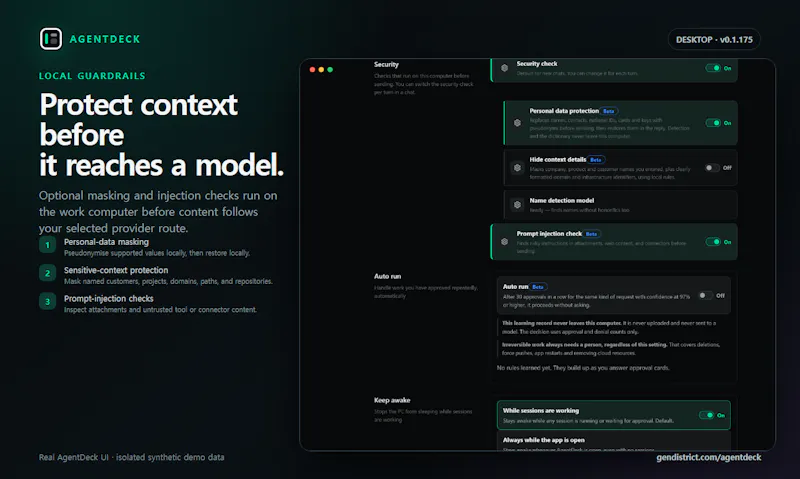Switch off the Prompt injection check toggle
Screen dimensions: 800x479
pos(713,242)
